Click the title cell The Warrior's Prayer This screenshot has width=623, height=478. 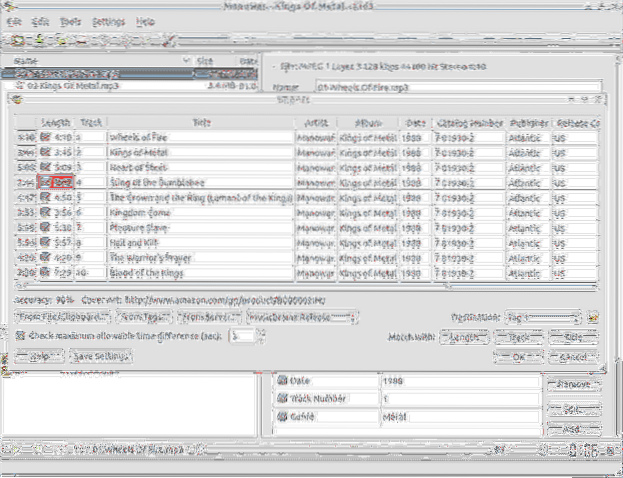201,257
